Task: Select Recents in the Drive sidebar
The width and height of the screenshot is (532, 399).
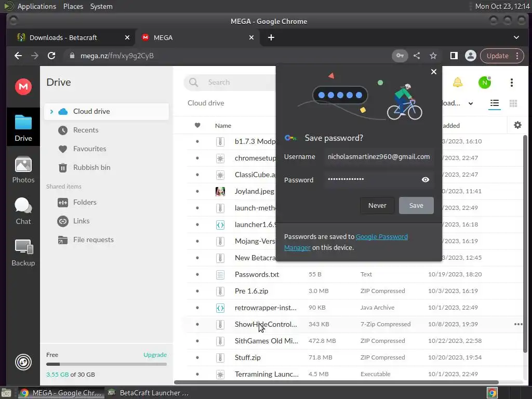Action: click(x=106, y=130)
